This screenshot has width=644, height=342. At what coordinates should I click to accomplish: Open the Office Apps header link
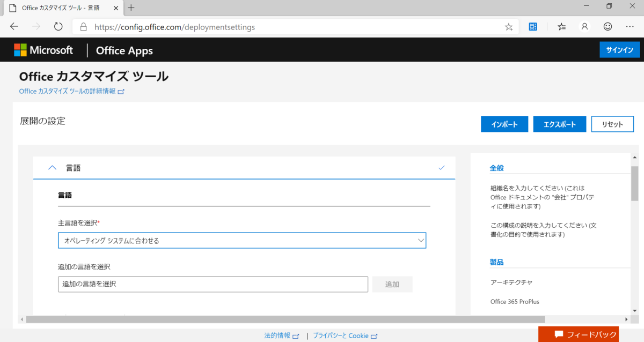tap(125, 51)
